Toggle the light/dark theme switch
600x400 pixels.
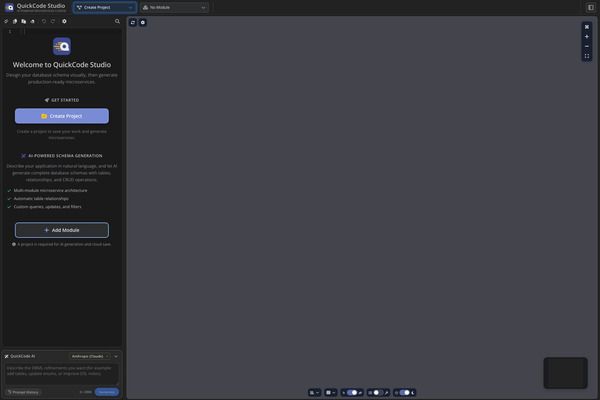(x=404, y=392)
